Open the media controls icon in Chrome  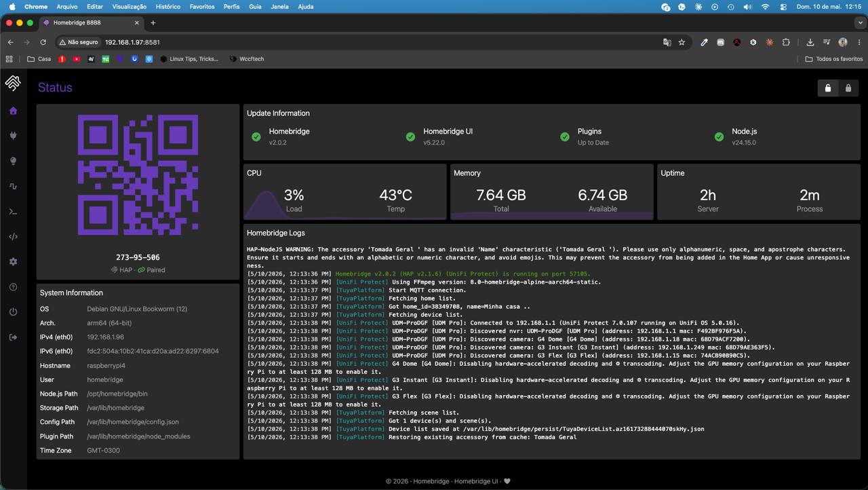[827, 42]
